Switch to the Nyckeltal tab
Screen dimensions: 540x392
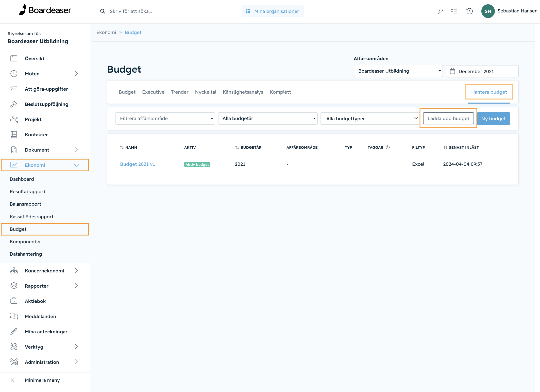(206, 92)
